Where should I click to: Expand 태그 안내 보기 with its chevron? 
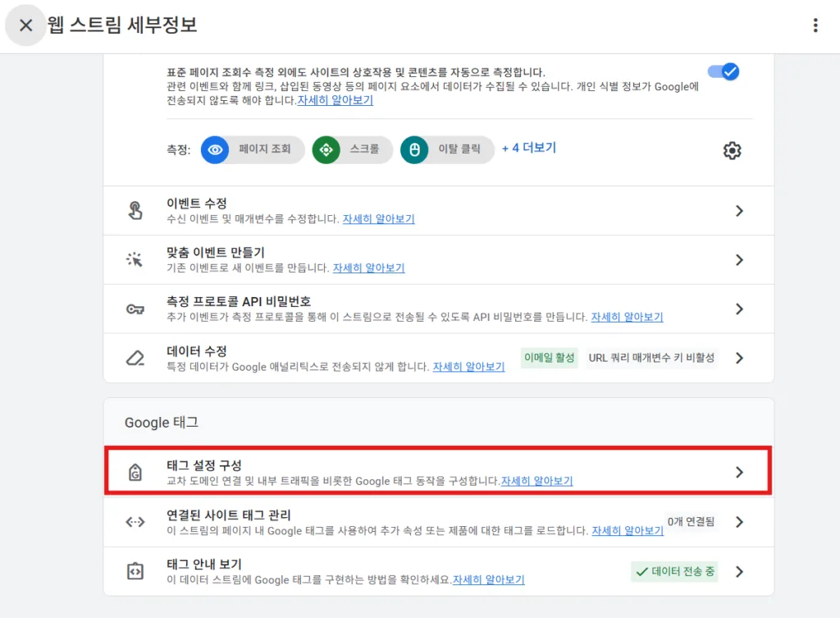pyautogui.click(x=739, y=572)
